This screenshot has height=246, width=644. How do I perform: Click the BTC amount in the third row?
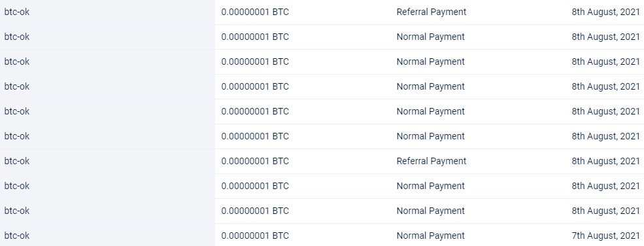click(255, 61)
